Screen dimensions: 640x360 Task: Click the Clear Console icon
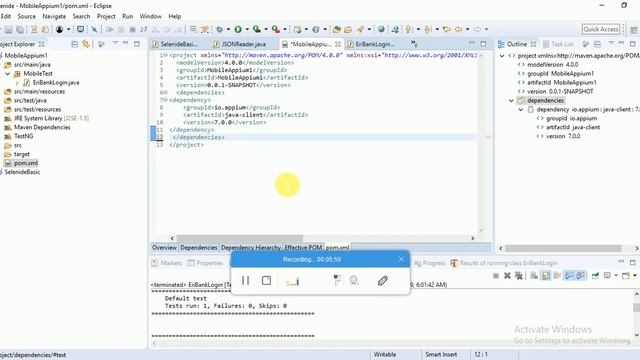pos(534,276)
